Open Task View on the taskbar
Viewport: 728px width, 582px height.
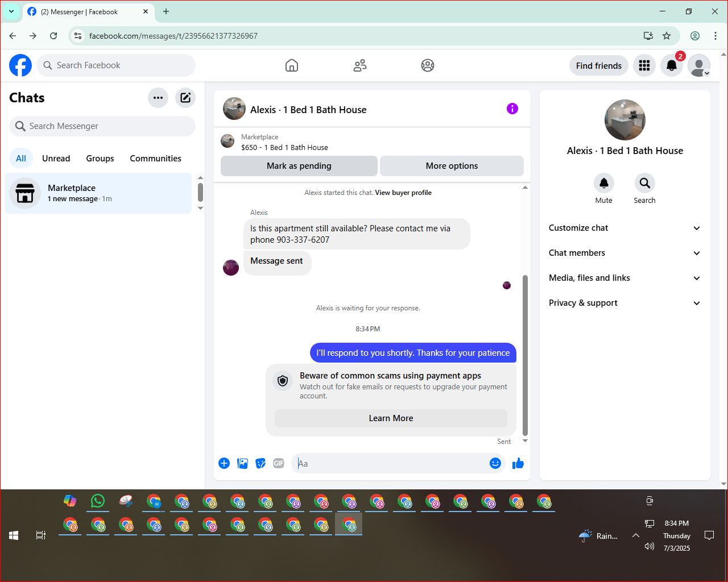41,535
